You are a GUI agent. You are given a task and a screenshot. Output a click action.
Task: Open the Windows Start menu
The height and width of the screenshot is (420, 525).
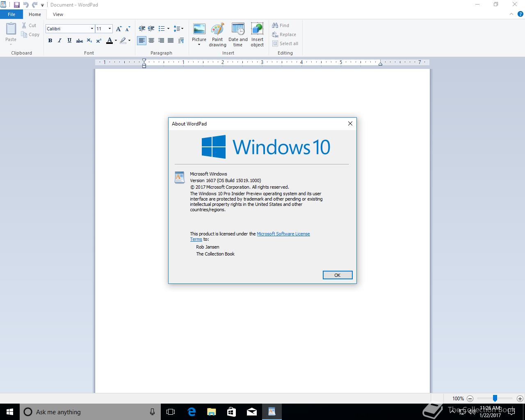point(10,412)
